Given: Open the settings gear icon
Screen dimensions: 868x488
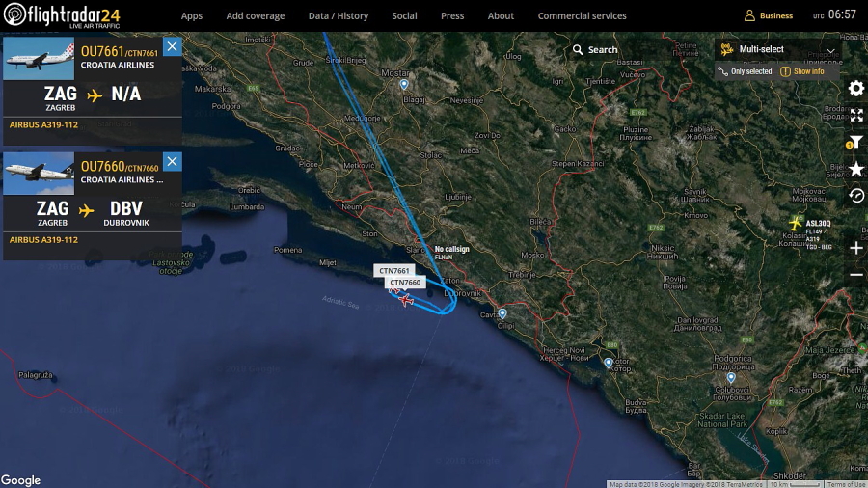Looking at the screenshot, I should tap(855, 89).
